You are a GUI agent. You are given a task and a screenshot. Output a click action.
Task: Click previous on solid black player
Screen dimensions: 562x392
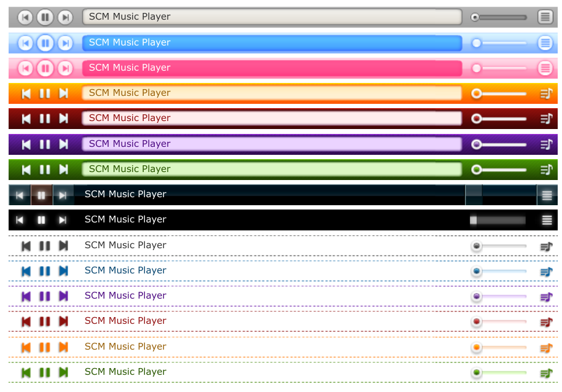coord(20,220)
